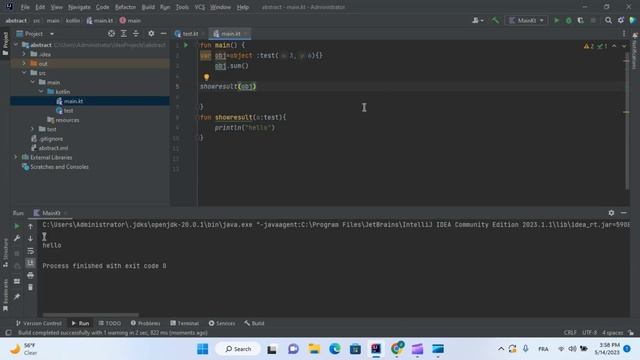Select opened file locate icon in Project panel
This screenshot has width=640, height=360.
(111, 34)
